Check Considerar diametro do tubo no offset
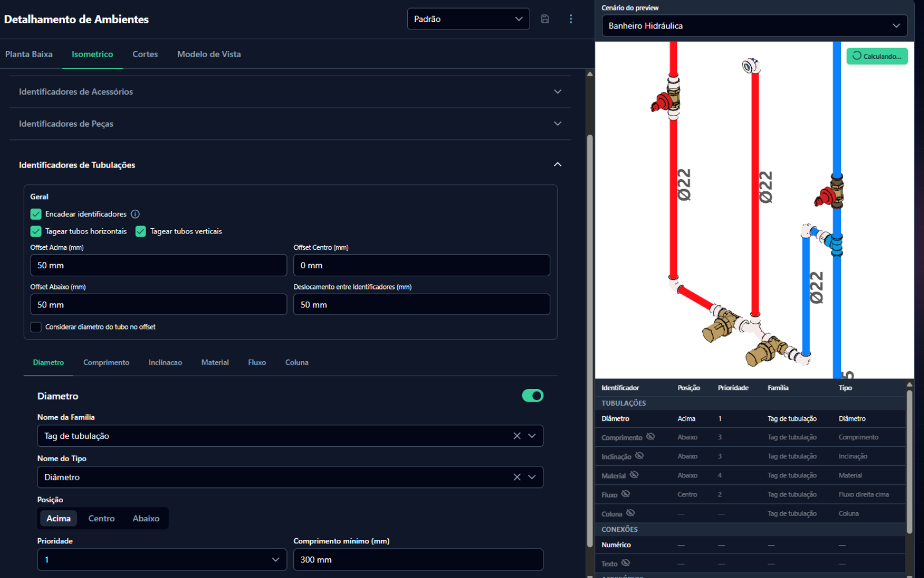 tap(36, 327)
